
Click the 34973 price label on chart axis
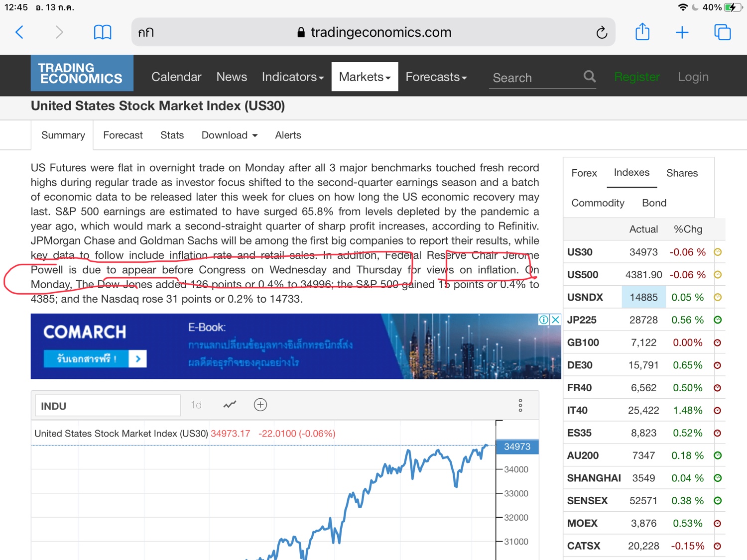tap(517, 447)
